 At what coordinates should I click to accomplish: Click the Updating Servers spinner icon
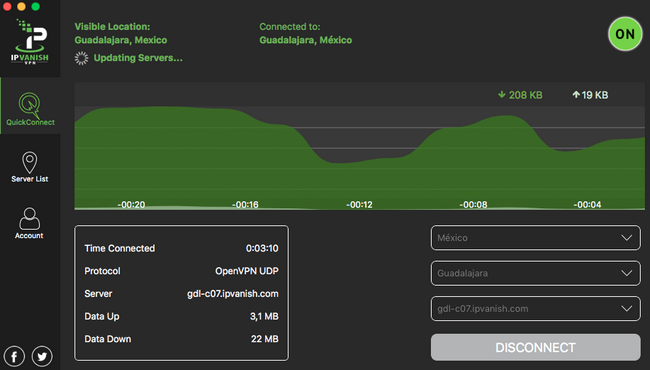81,58
